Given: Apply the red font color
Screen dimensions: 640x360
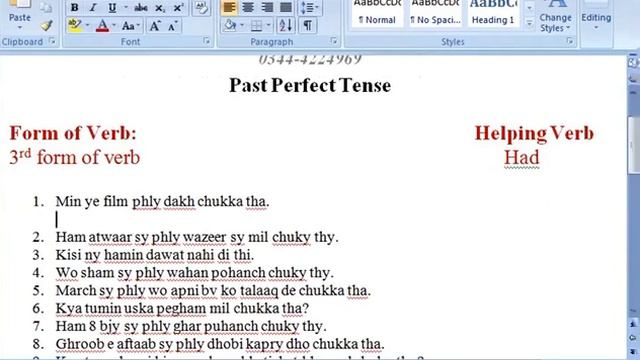Looking at the screenshot, I should [102, 26].
